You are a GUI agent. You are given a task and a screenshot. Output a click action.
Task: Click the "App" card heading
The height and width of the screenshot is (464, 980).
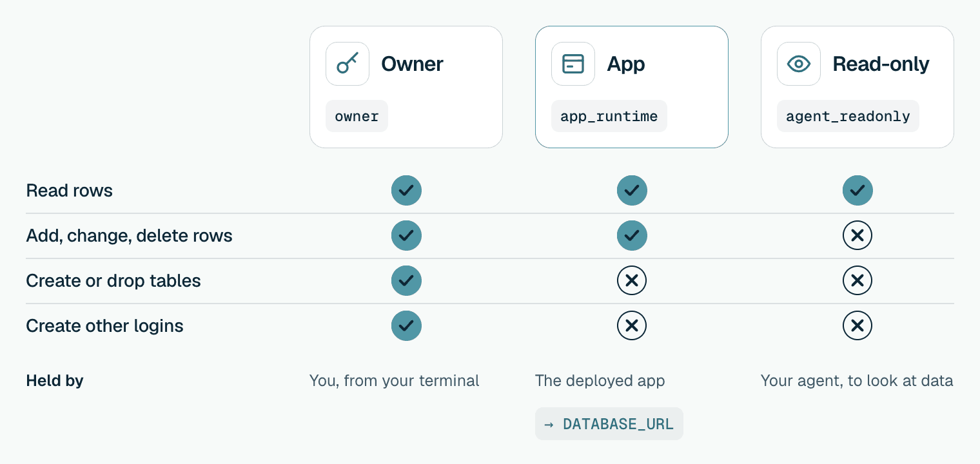(626, 64)
